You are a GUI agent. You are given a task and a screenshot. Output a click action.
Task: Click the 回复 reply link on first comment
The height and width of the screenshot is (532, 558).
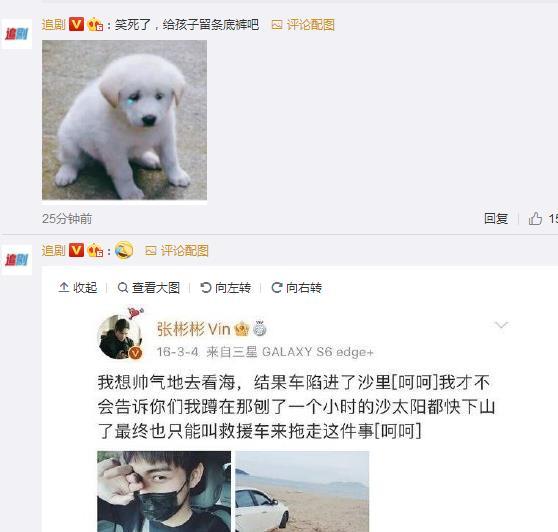coord(496,218)
